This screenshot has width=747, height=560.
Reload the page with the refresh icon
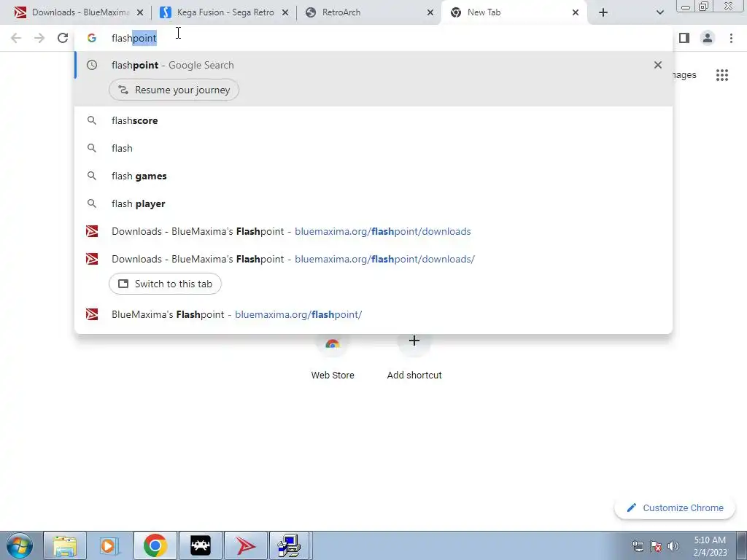pos(63,38)
